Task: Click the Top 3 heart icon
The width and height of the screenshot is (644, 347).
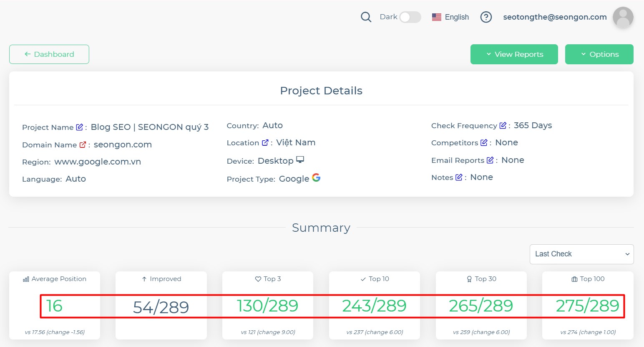Action: coord(258,279)
